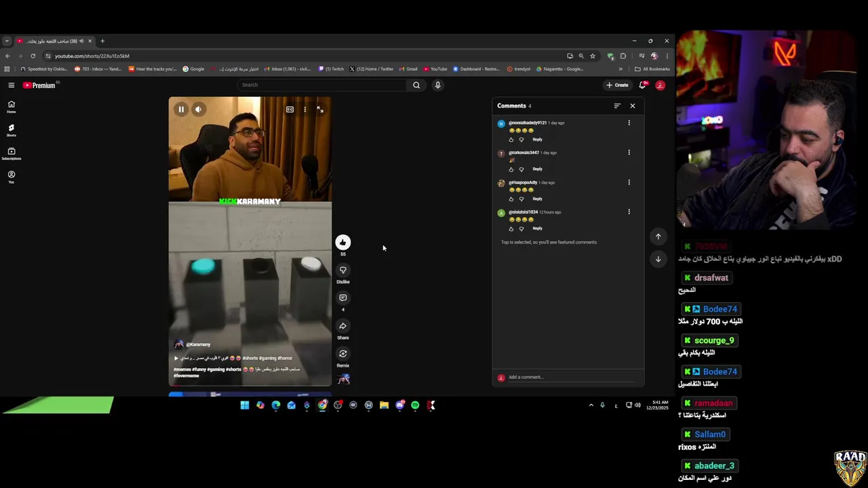Viewport: 868px width, 488px height.
Task: Open All Bookmarks folder
Action: click(652, 68)
